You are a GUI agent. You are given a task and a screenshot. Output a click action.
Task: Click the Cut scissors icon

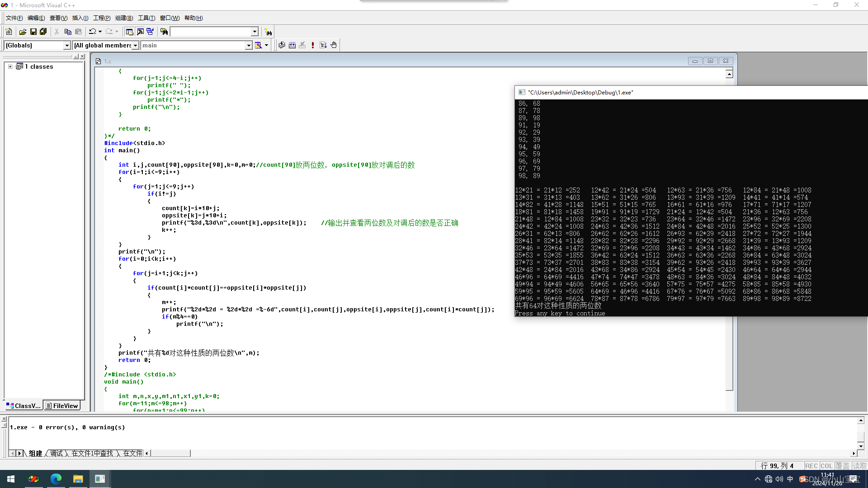pyautogui.click(x=57, y=32)
